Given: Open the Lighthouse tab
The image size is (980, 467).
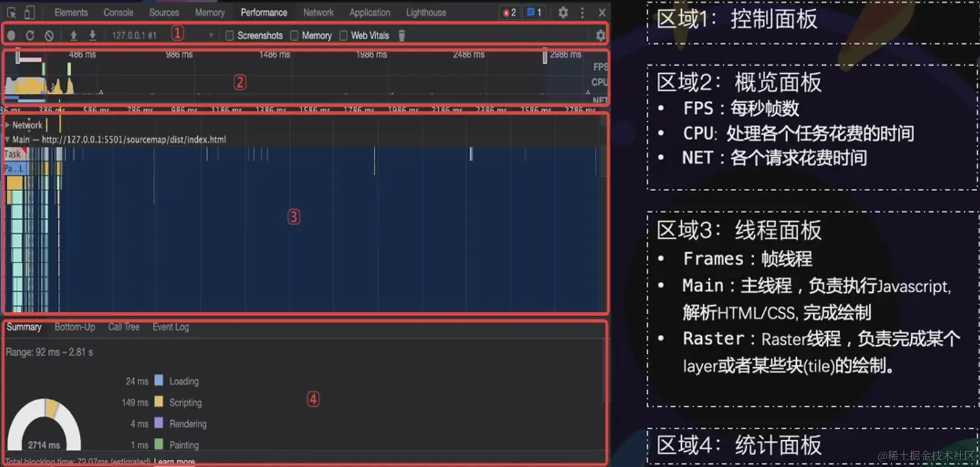Looking at the screenshot, I should (426, 12).
